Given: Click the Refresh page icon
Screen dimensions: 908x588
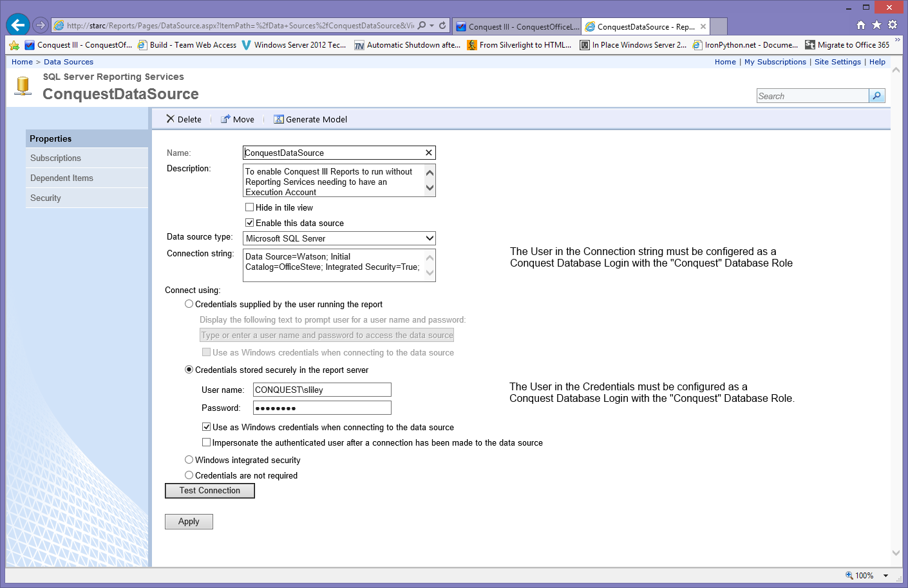Looking at the screenshot, I should pos(442,25).
